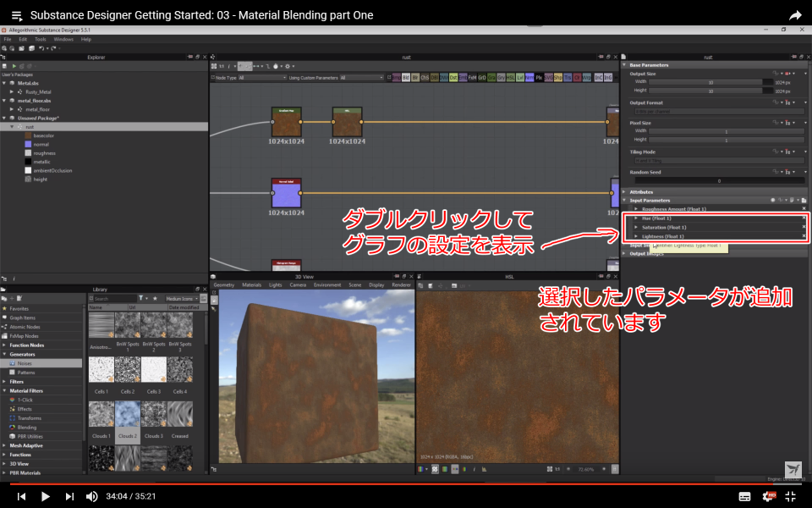Open the Windows menu
Image resolution: width=812 pixels, height=508 pixels.
click(x=63, y=40)
